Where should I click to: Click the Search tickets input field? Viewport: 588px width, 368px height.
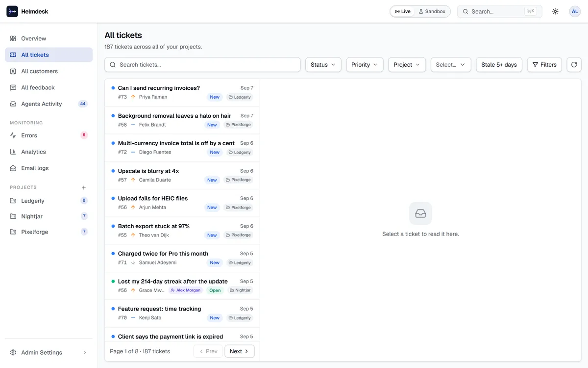tap(202, 65)
